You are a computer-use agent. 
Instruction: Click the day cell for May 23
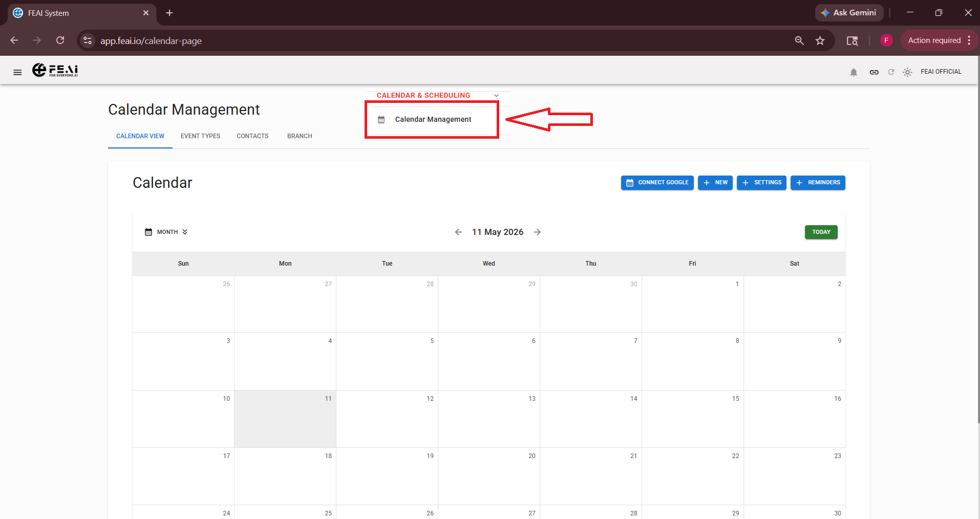(x=794, y=476)
